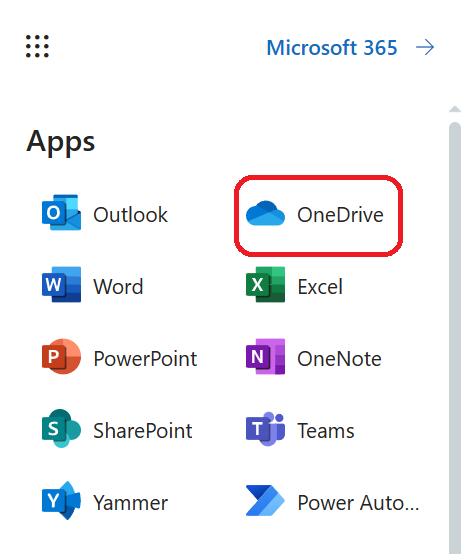
Task: Launch Word from its icon
Action: coord(61,284)
